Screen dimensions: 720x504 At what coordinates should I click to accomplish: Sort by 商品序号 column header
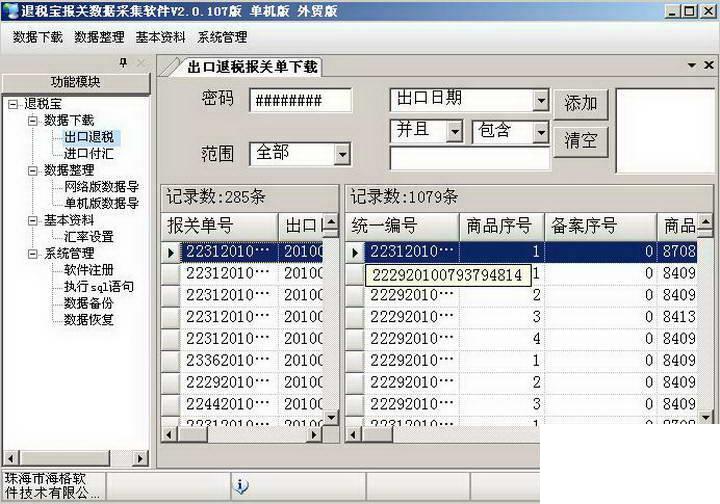click(x=502, y=226)
